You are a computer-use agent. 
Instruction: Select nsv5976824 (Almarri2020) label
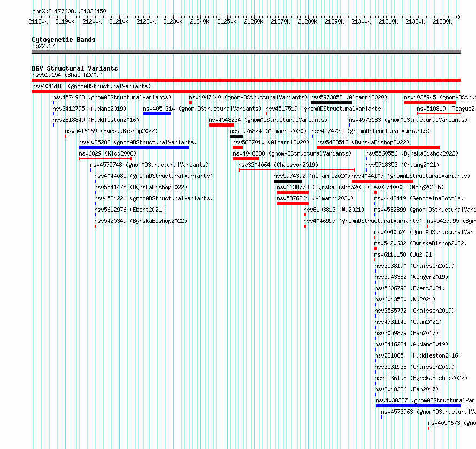pyautogui.click(x=268, y=131)
